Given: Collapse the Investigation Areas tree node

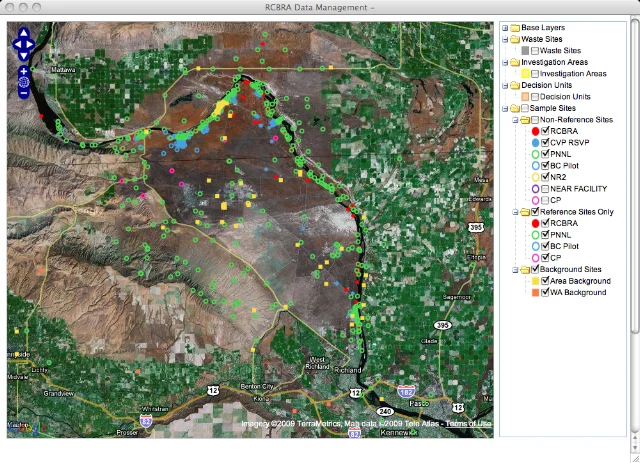Looking at the screenshot, I should coord(505,62).
